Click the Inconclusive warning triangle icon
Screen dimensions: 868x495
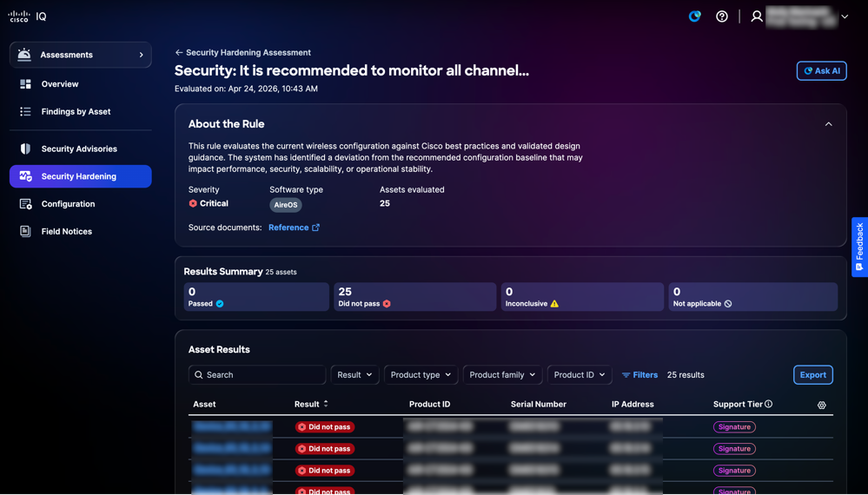click(x=554, y=304)
